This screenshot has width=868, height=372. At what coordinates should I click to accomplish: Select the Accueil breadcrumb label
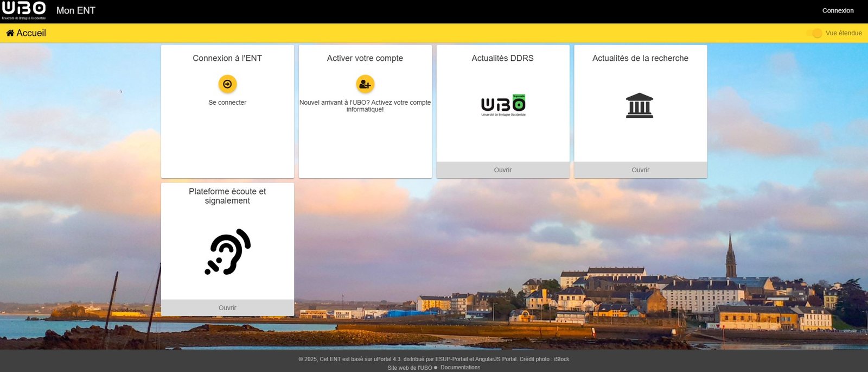coord(31,33)
